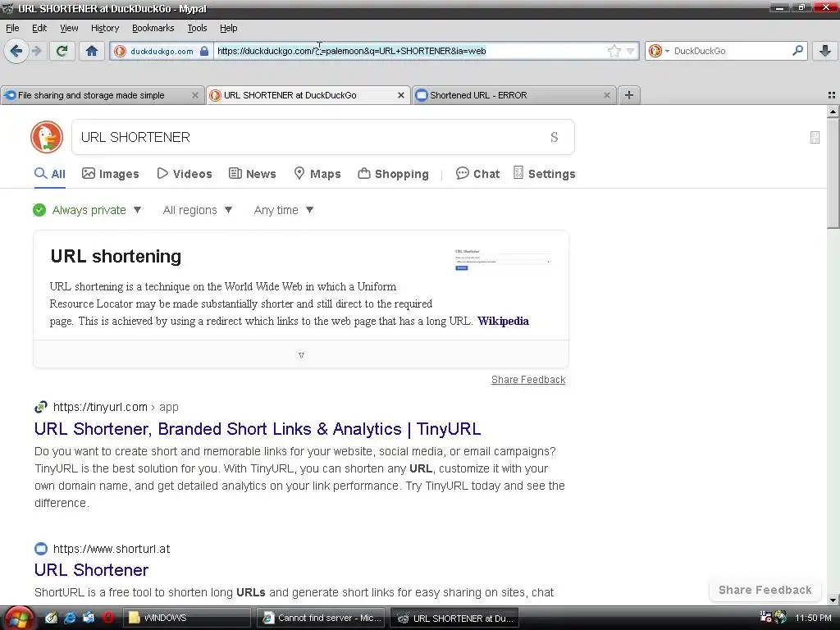Click the URL shortening thumbnail image
This screenshot has height=630, width=840.
coord(503,260)
